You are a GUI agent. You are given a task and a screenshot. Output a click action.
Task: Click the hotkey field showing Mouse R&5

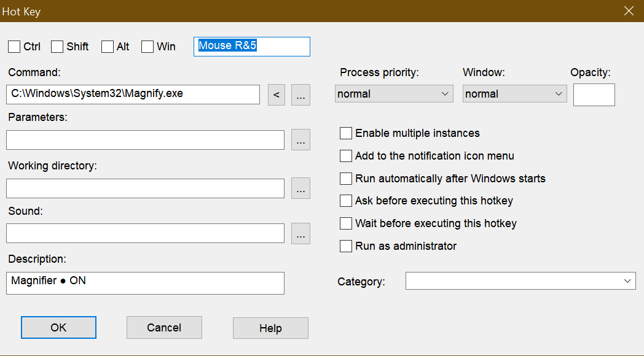pyautogui.click(x=252, y=47)
